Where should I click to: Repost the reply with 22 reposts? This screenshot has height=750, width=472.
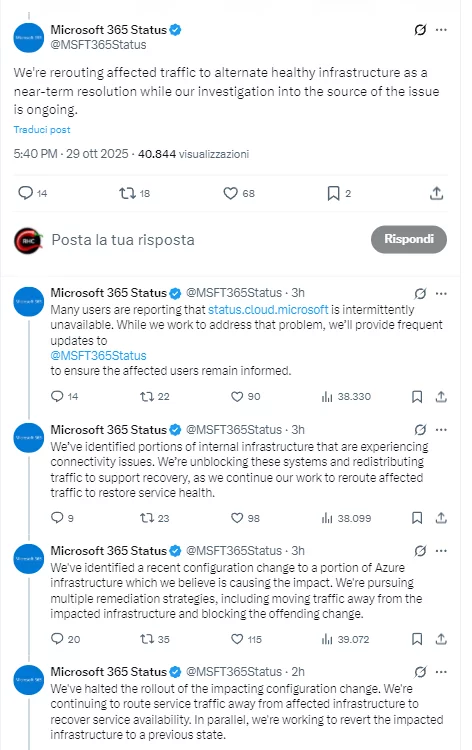[x=146, y=397]
